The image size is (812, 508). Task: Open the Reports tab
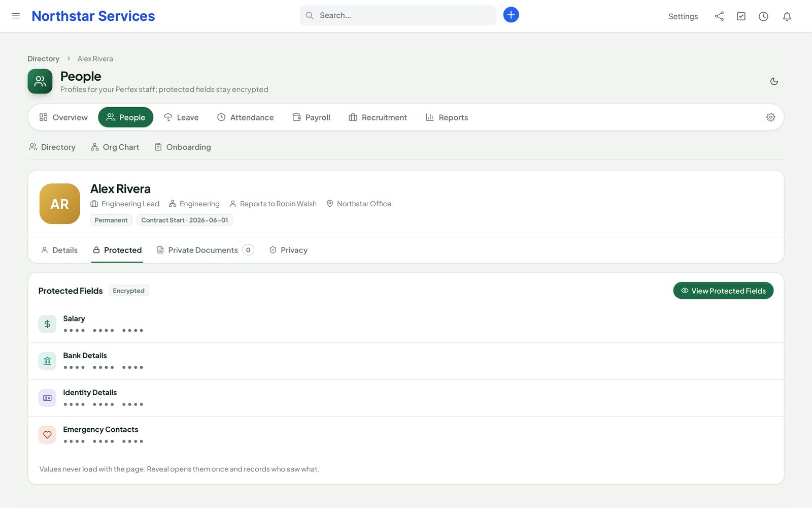coord(447,117)
